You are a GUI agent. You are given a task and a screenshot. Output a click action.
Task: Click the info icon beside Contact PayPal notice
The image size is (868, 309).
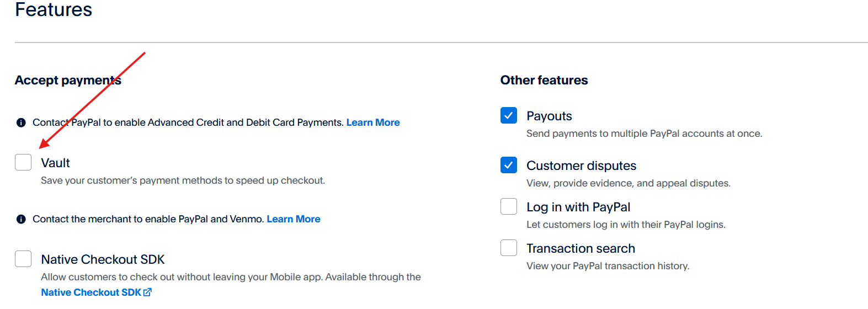(x=21, y=122)
